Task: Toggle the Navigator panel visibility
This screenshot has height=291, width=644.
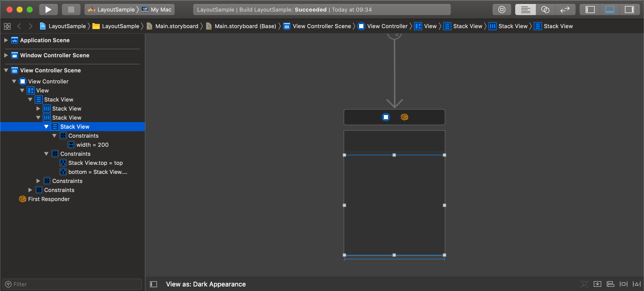Action: point(590,9)
